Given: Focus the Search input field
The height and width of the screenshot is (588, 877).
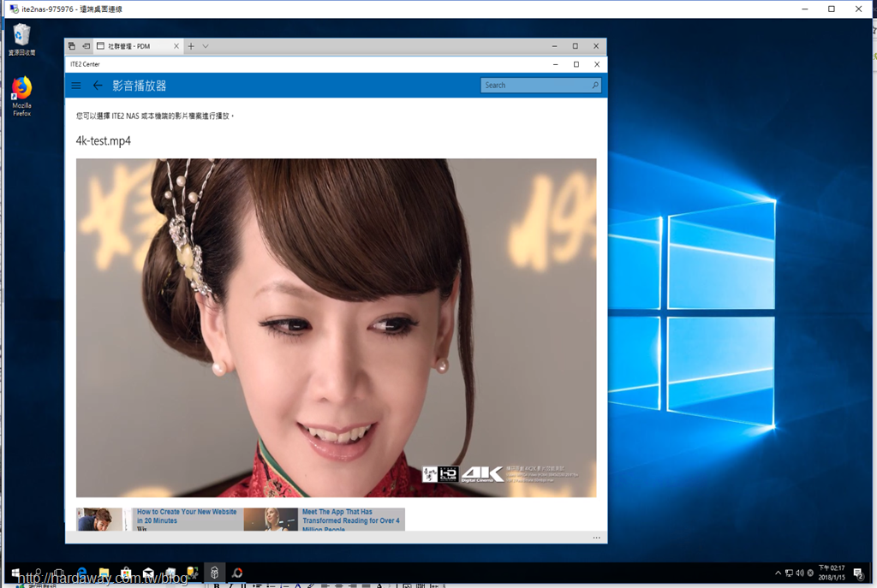Looking at the screenshot, I should (540, 86).
